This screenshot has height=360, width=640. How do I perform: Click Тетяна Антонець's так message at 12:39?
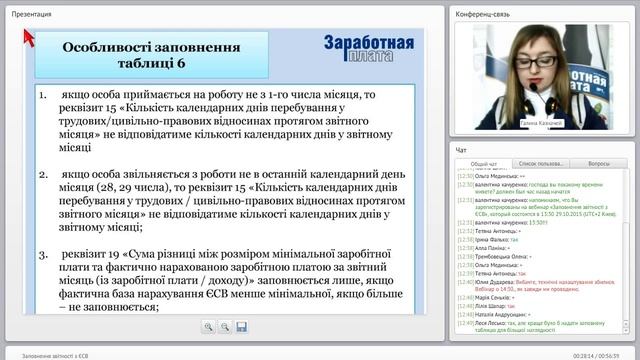pyautogui.click(x=492, y=273)
